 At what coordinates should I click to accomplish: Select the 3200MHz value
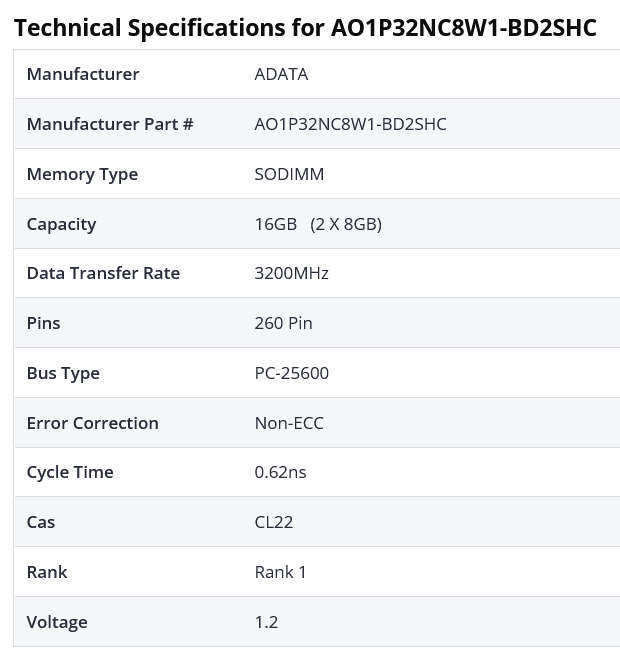click(291, 273)
